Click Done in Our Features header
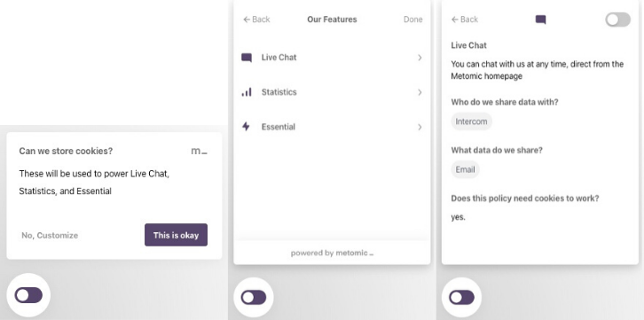Image resolution: width=644 pixels, height=320 pixels. pos(412,20)
